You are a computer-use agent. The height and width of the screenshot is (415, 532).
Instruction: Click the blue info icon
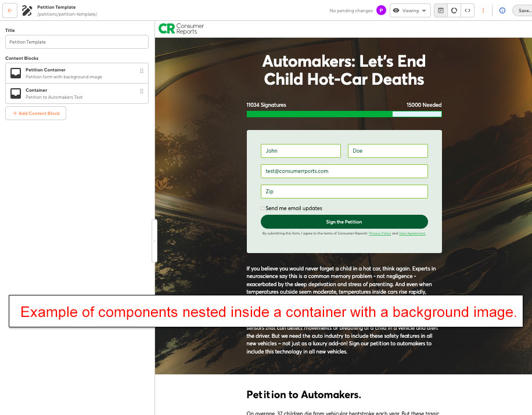[x=502, y=10]
